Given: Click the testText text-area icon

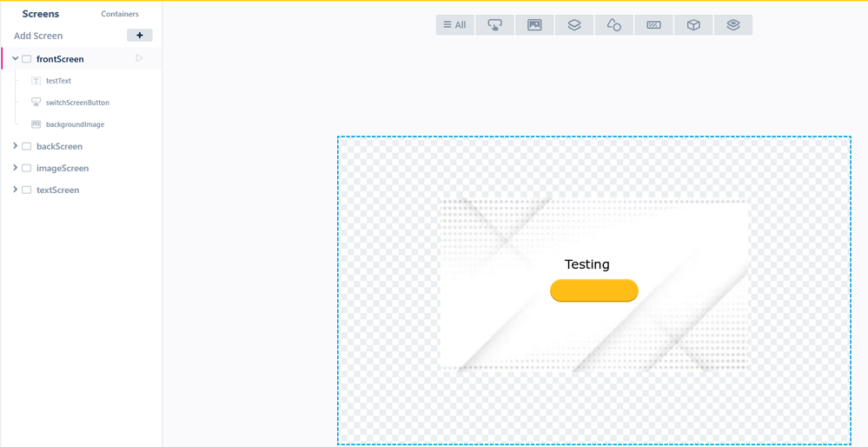Looking at the screenshot, I should [x=36, y=81].
